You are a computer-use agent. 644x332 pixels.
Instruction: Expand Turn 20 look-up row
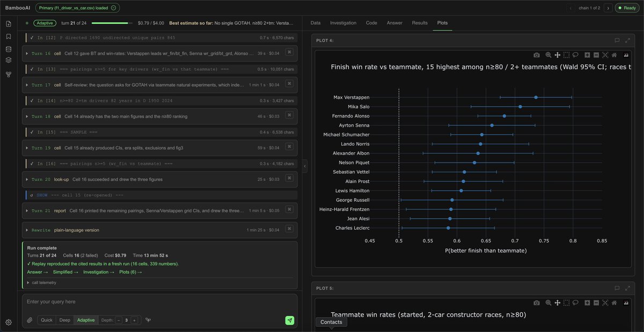pyautogui.click(x=159, y=179)
